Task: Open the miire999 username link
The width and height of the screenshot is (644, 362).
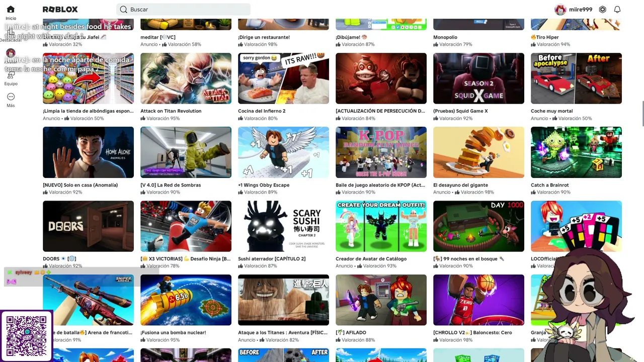Action: [581, 10]
